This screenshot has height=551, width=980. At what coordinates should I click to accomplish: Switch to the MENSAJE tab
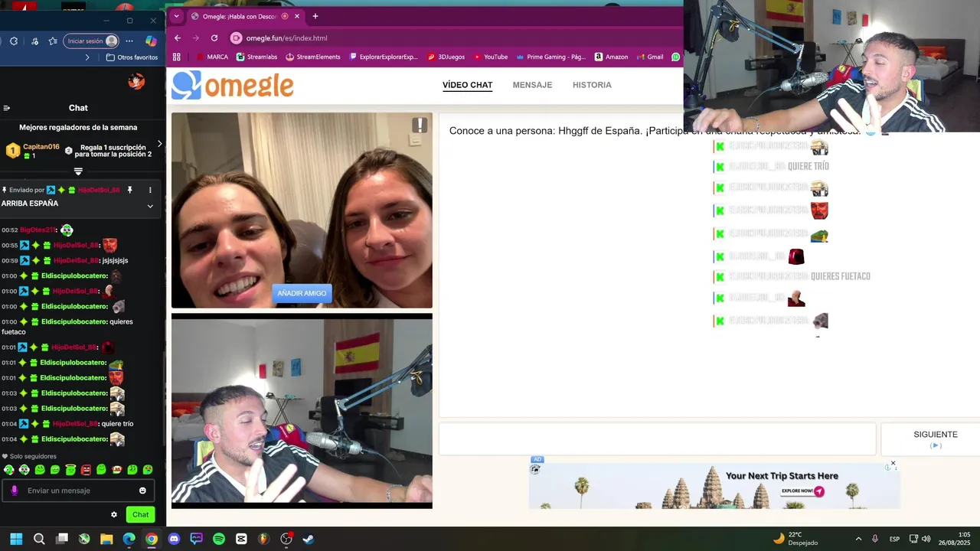532,85
